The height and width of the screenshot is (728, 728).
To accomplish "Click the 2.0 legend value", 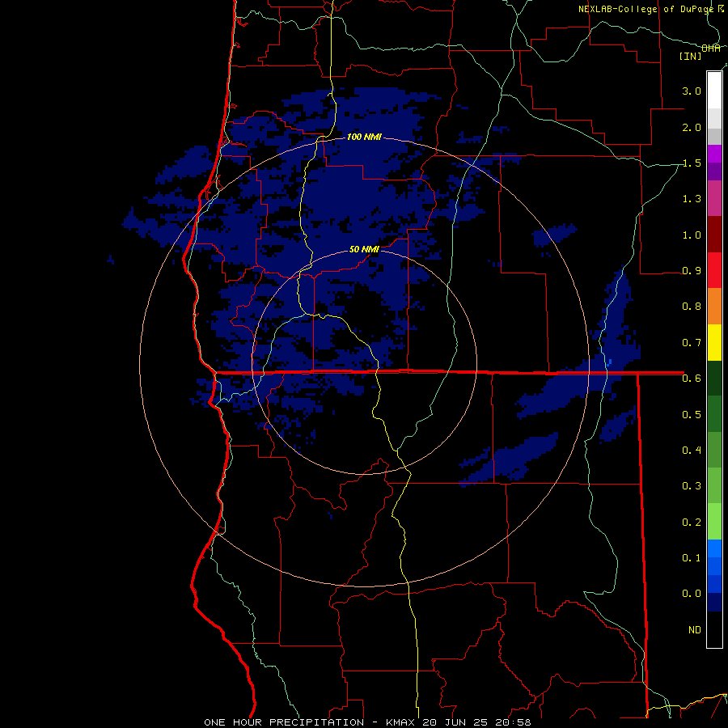I will 692,127.
